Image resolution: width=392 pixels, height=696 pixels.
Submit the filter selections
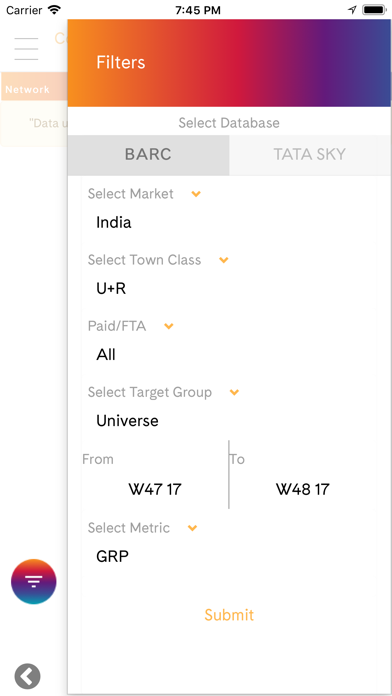pyautogui.click(x=229, y=615)
